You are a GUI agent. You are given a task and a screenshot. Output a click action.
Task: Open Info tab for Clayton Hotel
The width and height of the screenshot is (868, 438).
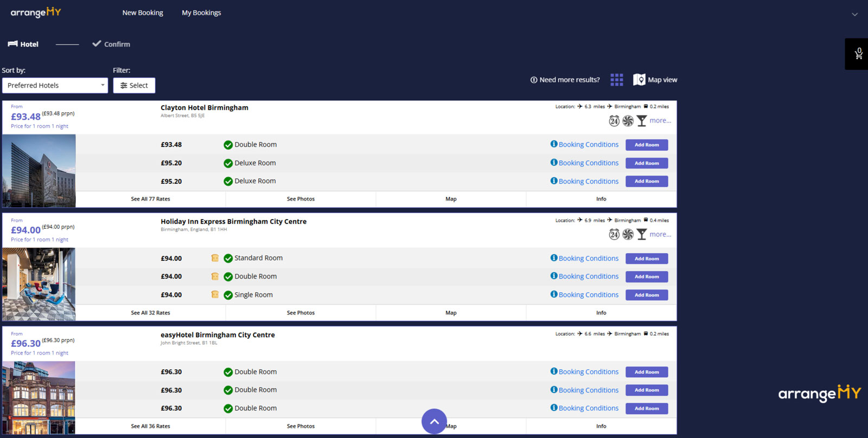(x=601, y=199)
